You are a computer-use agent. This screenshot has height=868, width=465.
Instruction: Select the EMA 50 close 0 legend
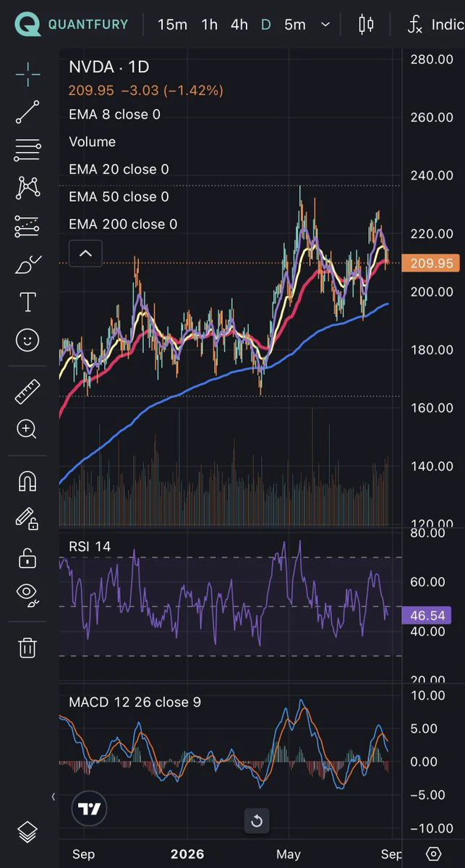point(119,197)
